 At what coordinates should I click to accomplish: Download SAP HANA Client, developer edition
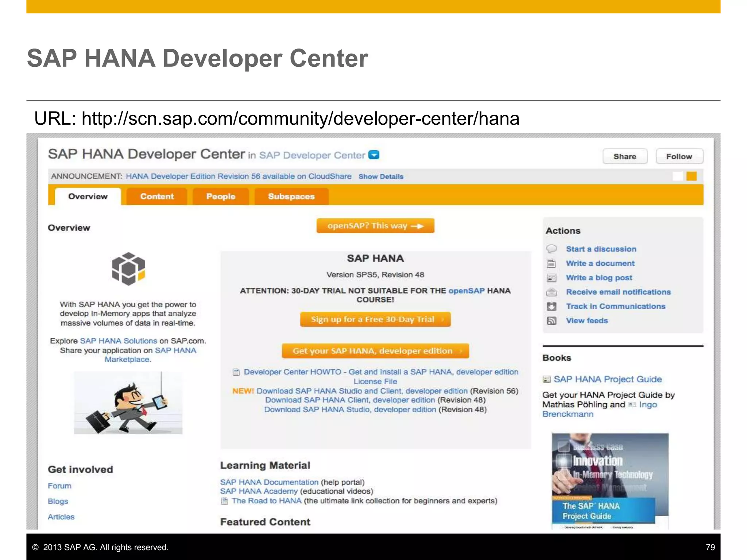tap(350, 400)
